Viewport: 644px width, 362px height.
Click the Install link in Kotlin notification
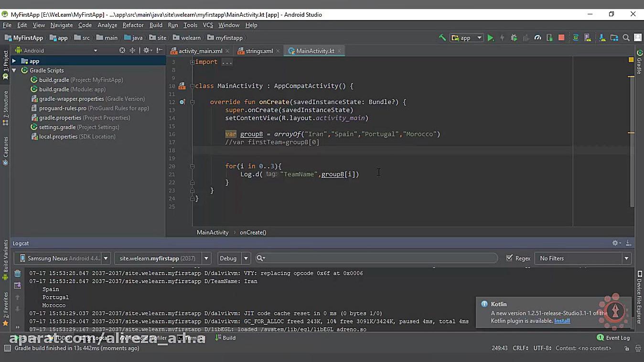coord(562,321)
